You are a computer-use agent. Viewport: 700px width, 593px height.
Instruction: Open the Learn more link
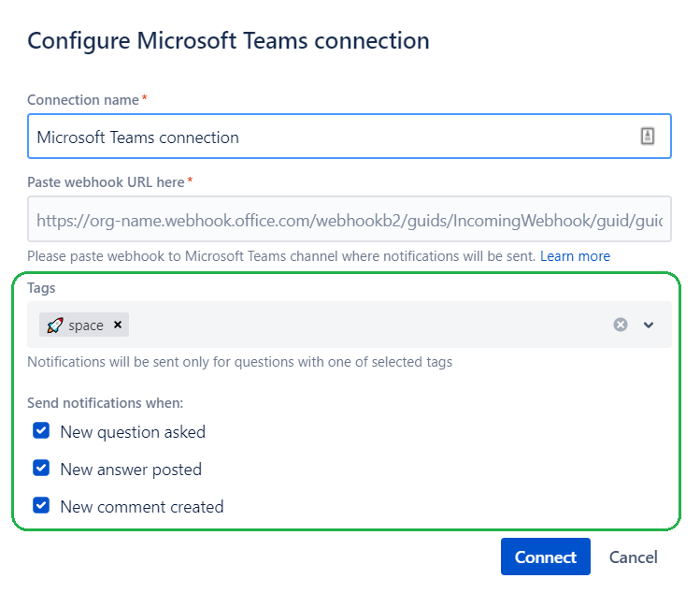tap(575, 256)
